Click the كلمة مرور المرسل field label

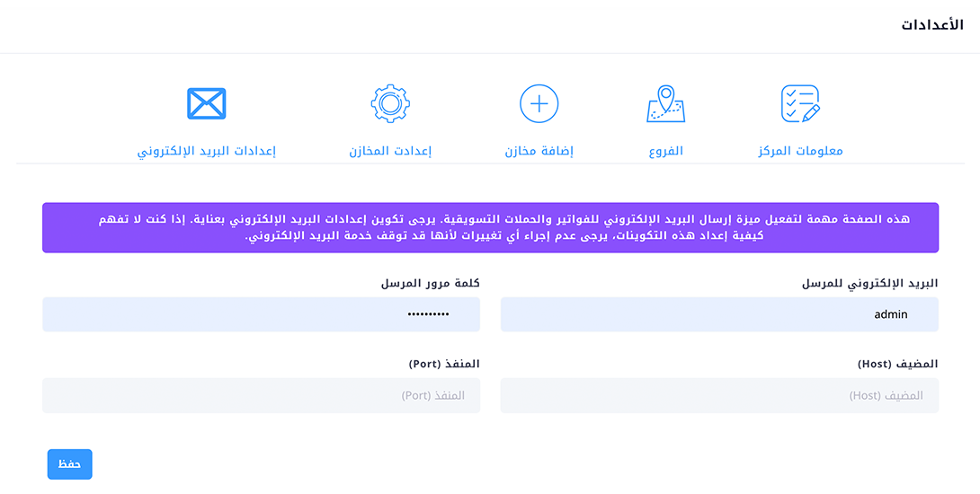tap(430, 283)
